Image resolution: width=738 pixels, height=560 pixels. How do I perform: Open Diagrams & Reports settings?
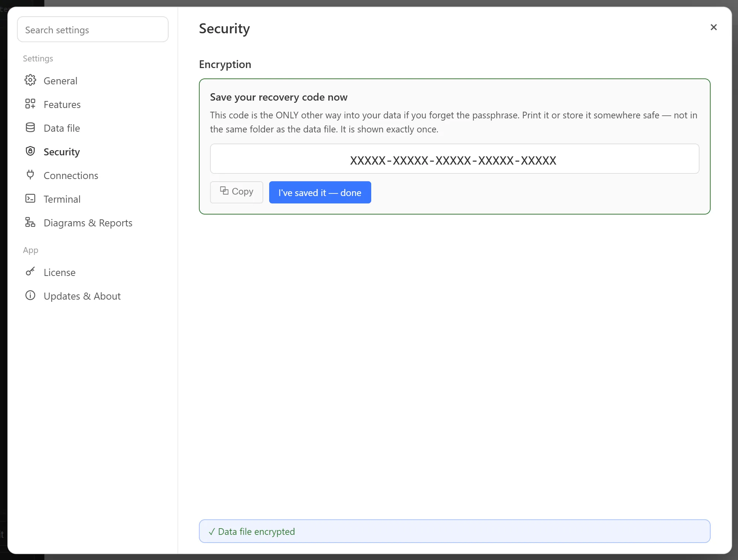click(92, 223)
